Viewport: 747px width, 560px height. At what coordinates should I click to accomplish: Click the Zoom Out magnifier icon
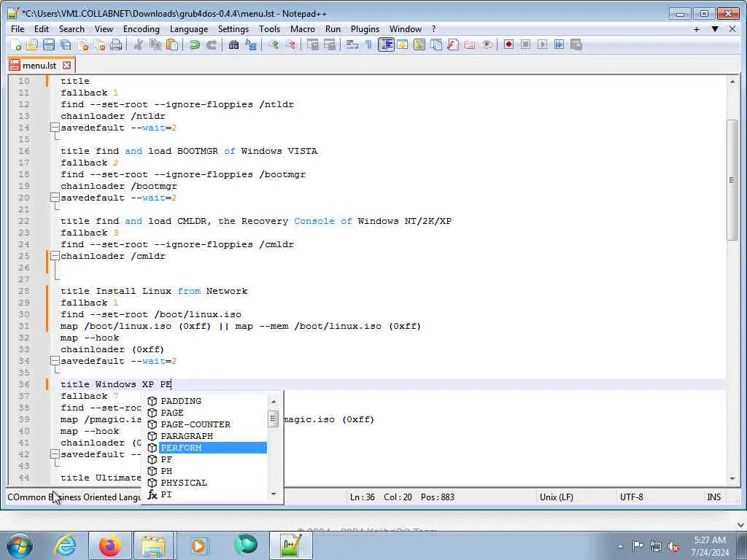tap(290, 44)
